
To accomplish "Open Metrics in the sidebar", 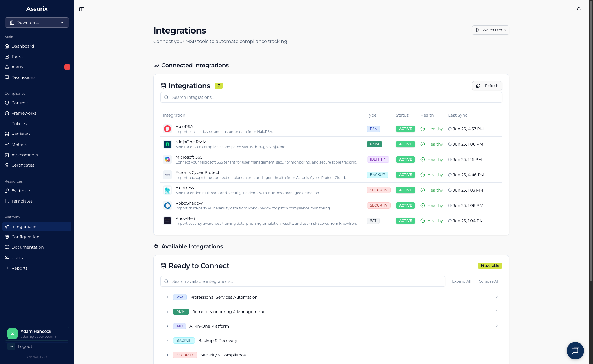I will [x=37, y=144].
